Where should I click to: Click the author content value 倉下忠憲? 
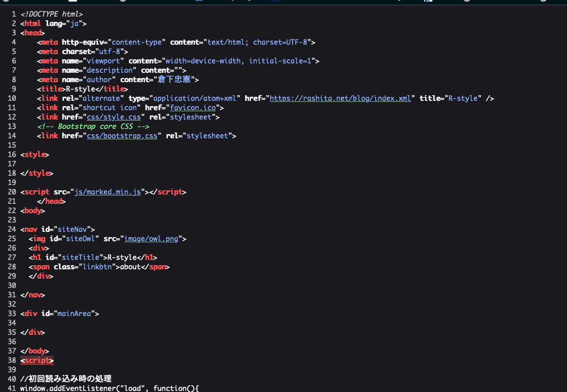(x=176, y=80)
